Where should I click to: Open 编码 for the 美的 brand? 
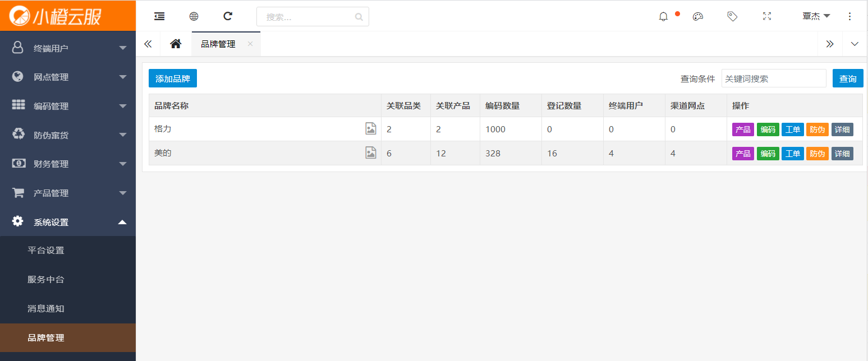768,154
